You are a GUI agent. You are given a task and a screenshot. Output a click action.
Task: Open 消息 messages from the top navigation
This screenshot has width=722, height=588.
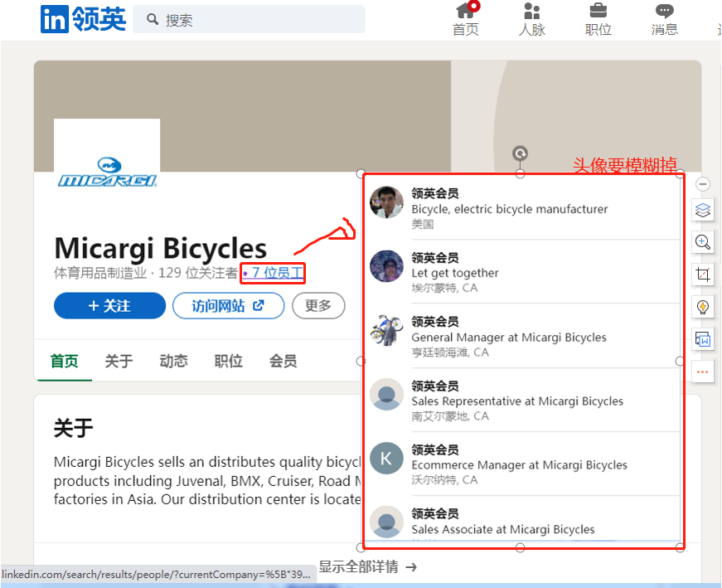665,19
